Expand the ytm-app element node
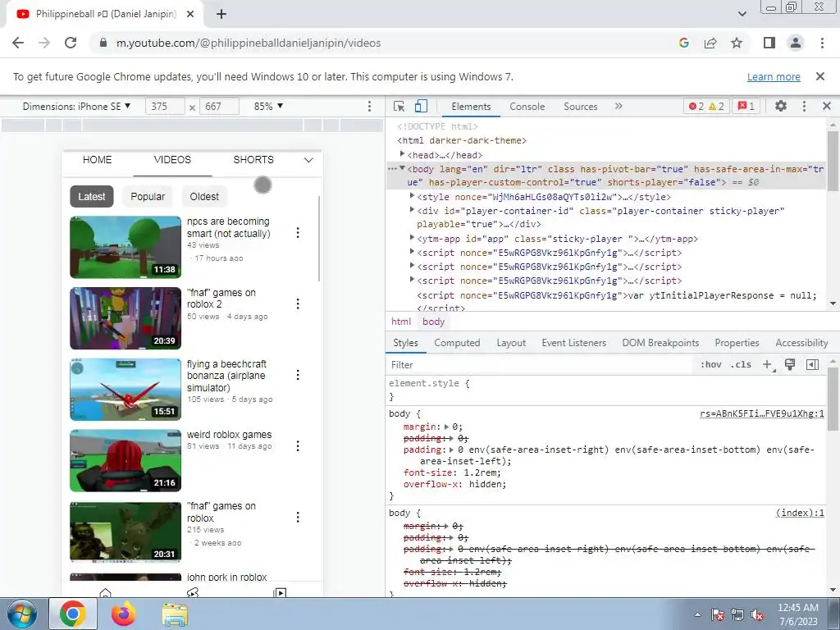The width and height of the screenshot is (840, 630). click(412, 238)
